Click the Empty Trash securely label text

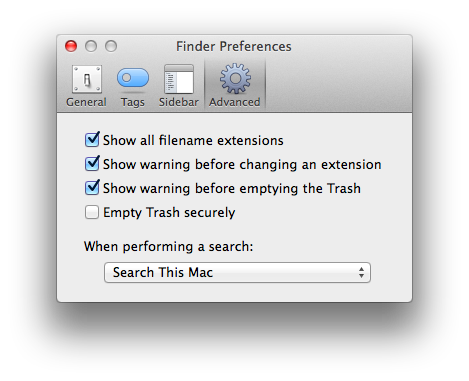point(169,213)
